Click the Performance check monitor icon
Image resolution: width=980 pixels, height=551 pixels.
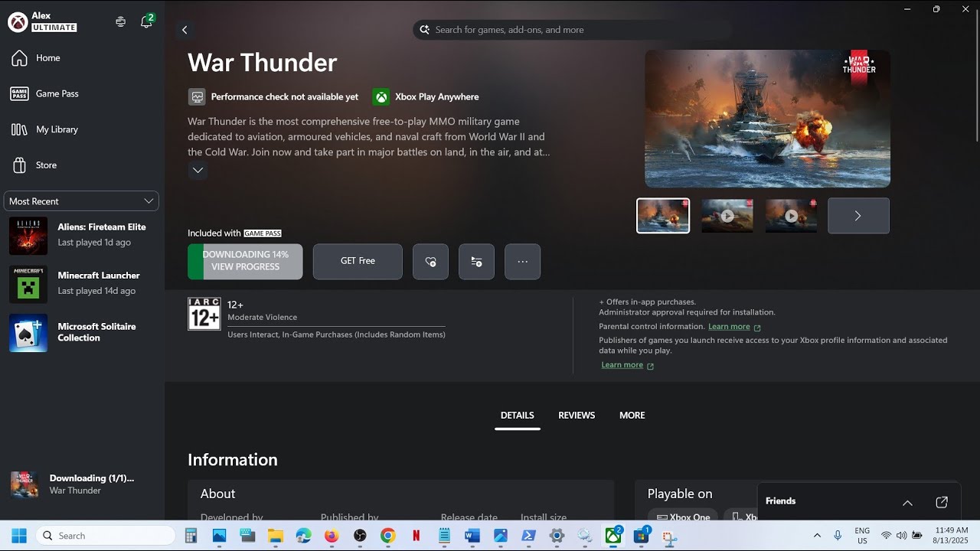point(197,97)
